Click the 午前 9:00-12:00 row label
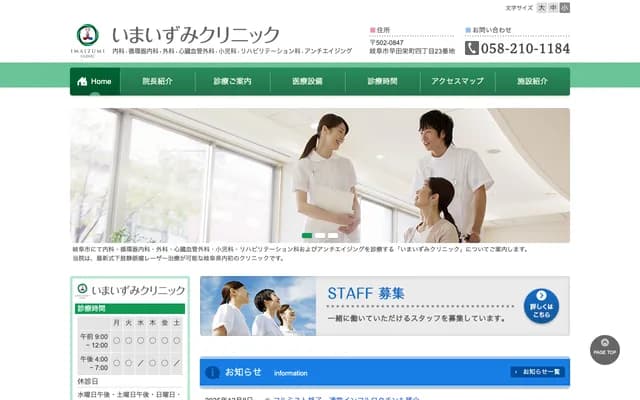 tap(94, 341)
